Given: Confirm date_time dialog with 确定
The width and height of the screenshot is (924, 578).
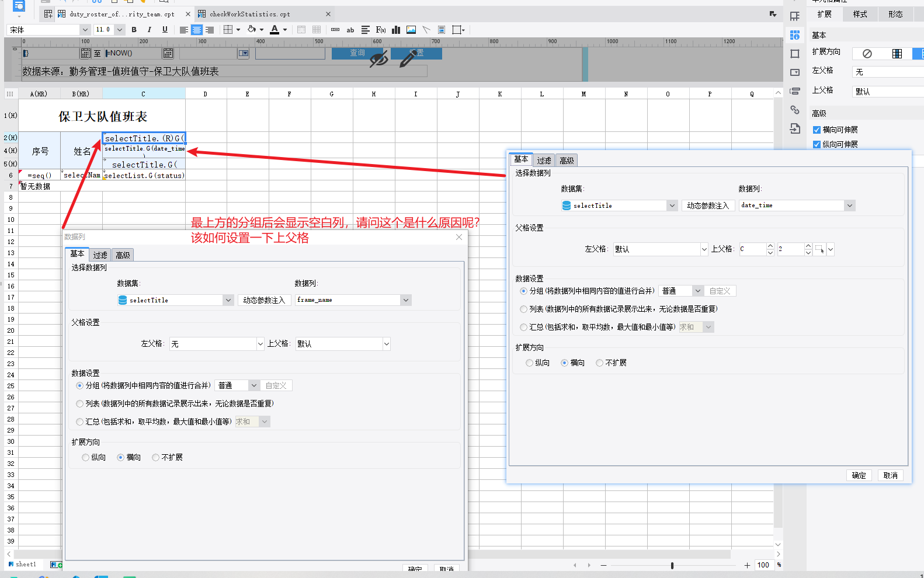Looking at the screenshot, I should tap(859, 475).
